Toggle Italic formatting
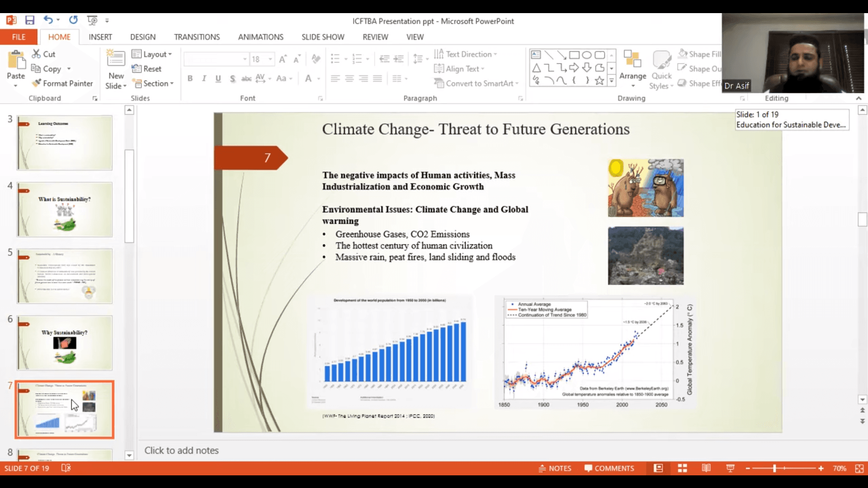 (x=204, y=79)
